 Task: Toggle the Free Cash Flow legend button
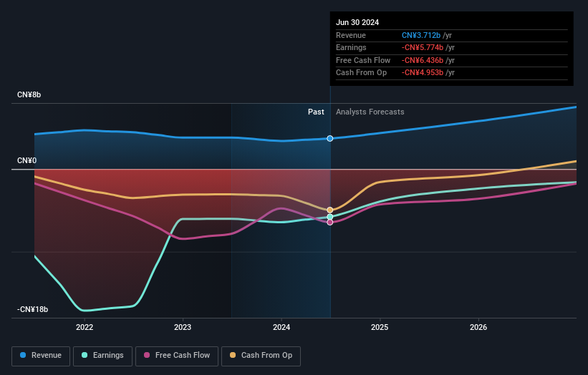point(177,356)
